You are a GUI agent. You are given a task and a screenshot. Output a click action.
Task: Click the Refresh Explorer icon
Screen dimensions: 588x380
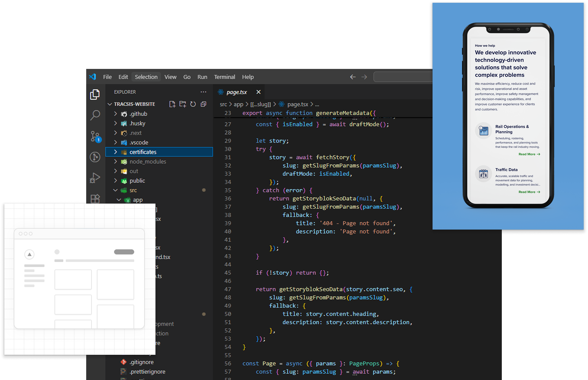pyautogui.click(x=193, y=104)
